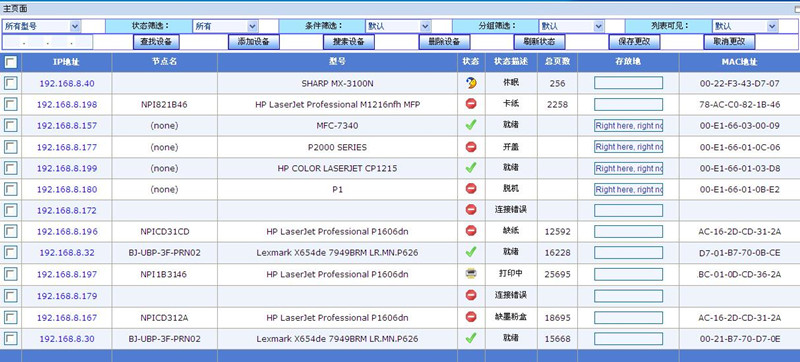
Task: Open IP link 192.168.8.157
Action: point(67,126)
